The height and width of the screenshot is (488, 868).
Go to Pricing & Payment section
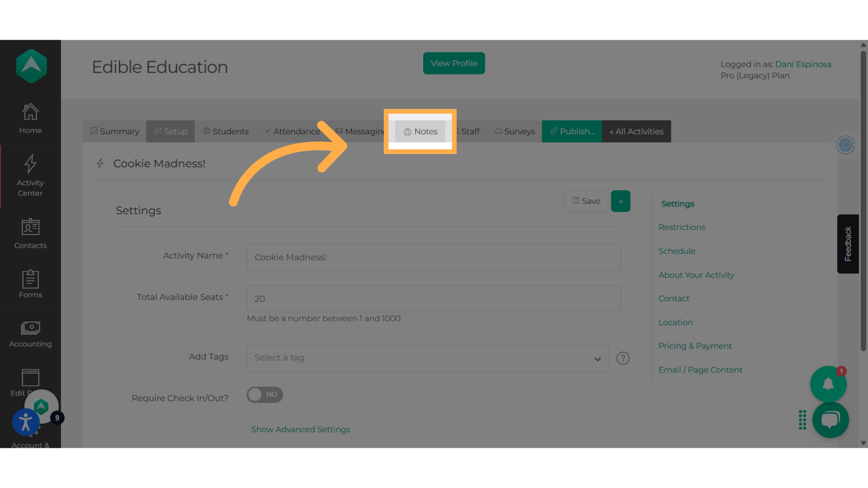point(694,346)
